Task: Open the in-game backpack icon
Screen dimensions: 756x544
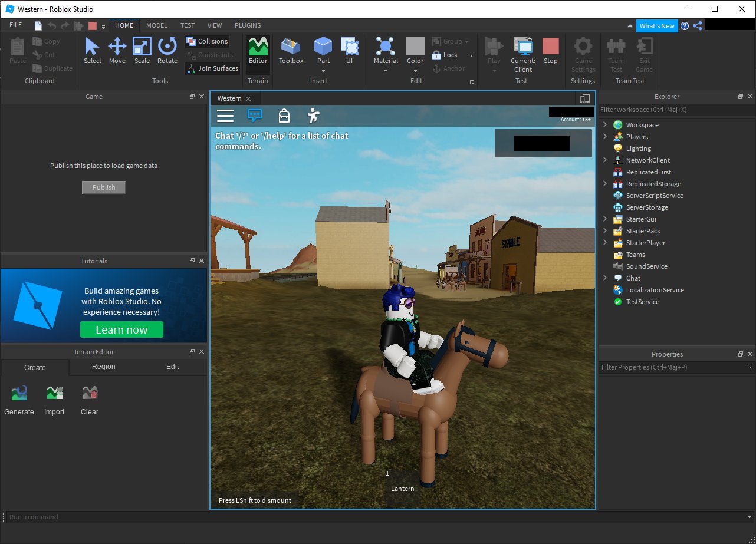Action: point(284,116)
